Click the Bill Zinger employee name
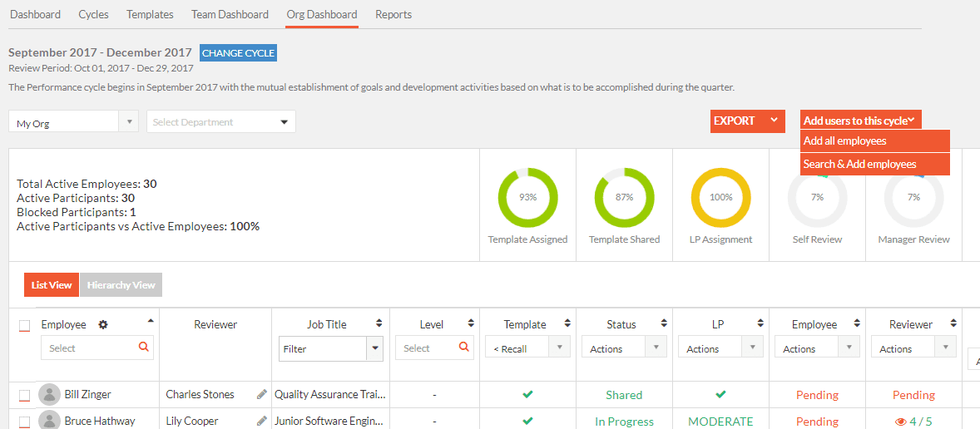The image size is (980, 429). (87, 395)
